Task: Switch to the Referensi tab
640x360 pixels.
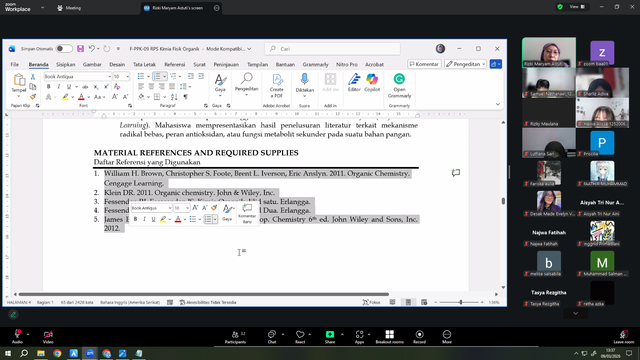Action: (175, 64)
